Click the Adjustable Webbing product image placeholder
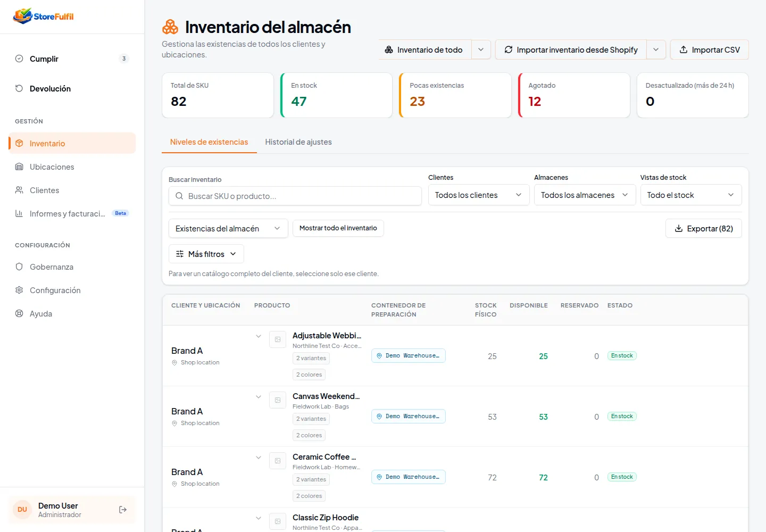 (278, 339)
